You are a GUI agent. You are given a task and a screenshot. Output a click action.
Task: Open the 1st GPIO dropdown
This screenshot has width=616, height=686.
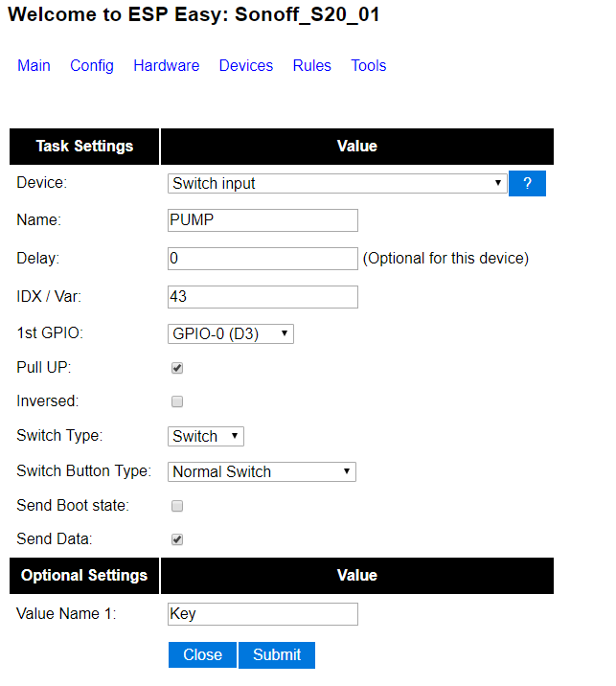pyautogui.click(x=231, y=333)
